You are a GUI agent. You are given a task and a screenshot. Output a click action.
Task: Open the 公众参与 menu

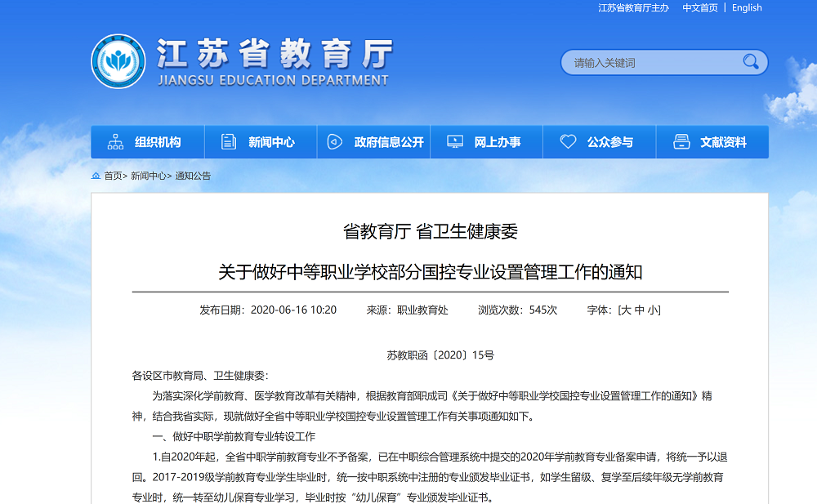[x=599, y=142]
